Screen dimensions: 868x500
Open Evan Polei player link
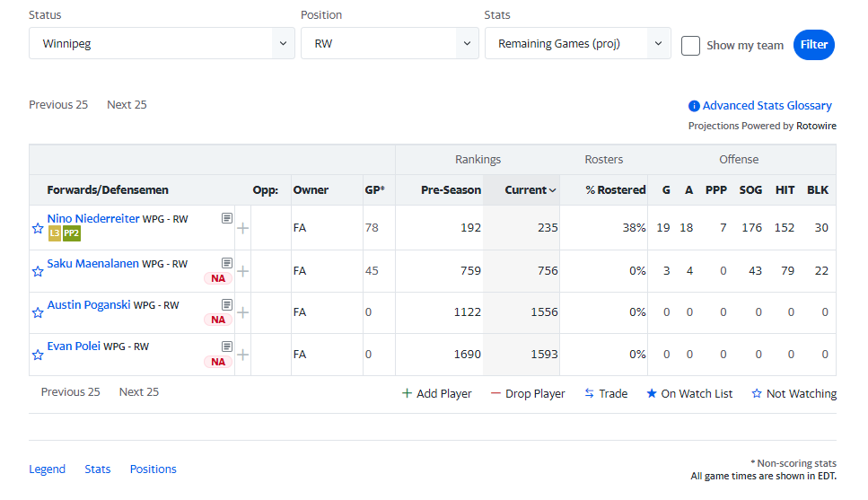(x=74, y=346)
